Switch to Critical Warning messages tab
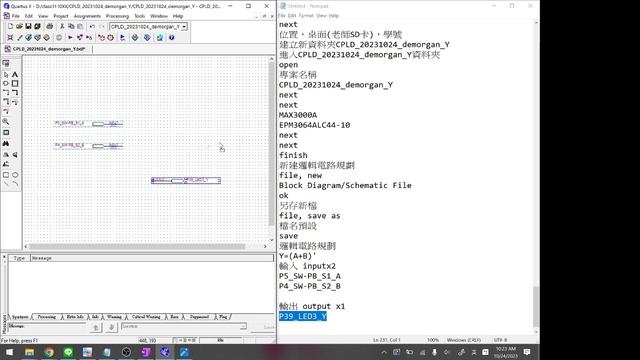Image resolution: width=640 pixels, height=360 pixels. (x=146, y=317)
